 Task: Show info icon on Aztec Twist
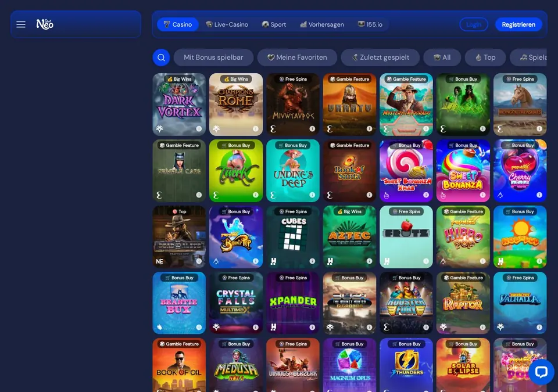pyautogui.click(x=370, y=261)
